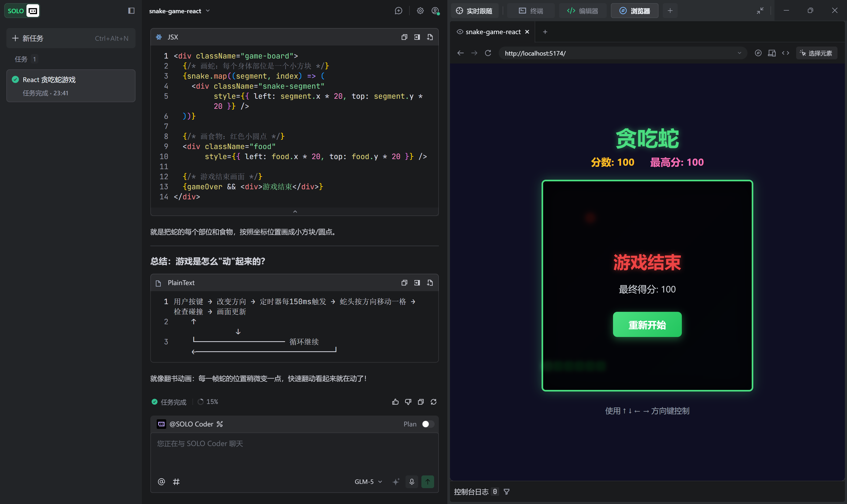
Task: Filter the console log
Action: (506, 492)
